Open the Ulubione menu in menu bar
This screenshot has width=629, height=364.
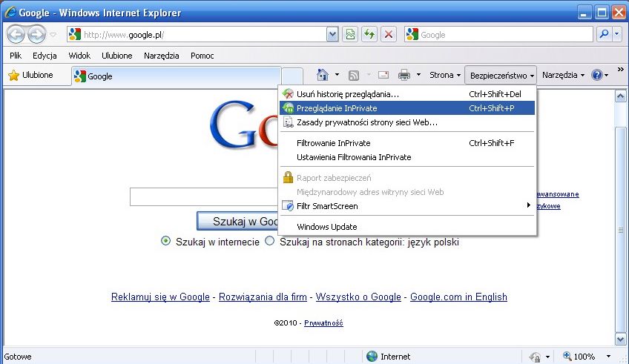click(x=116, y=56)
